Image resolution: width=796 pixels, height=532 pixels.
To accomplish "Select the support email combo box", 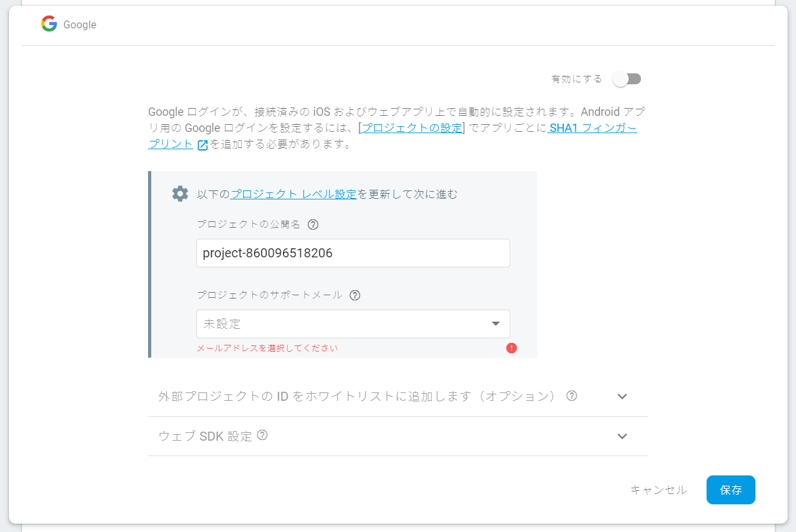I will tap(353, 324).
